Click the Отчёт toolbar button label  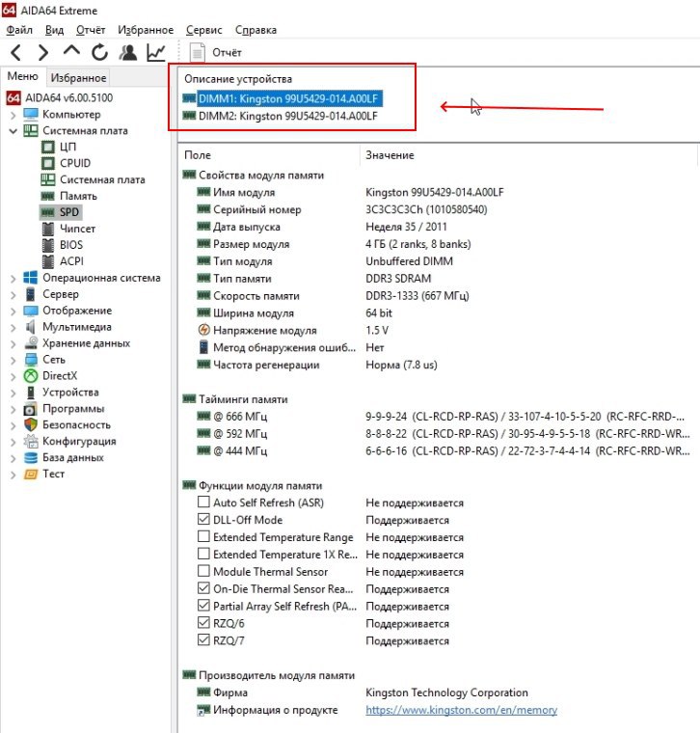[x=228, y=52]
